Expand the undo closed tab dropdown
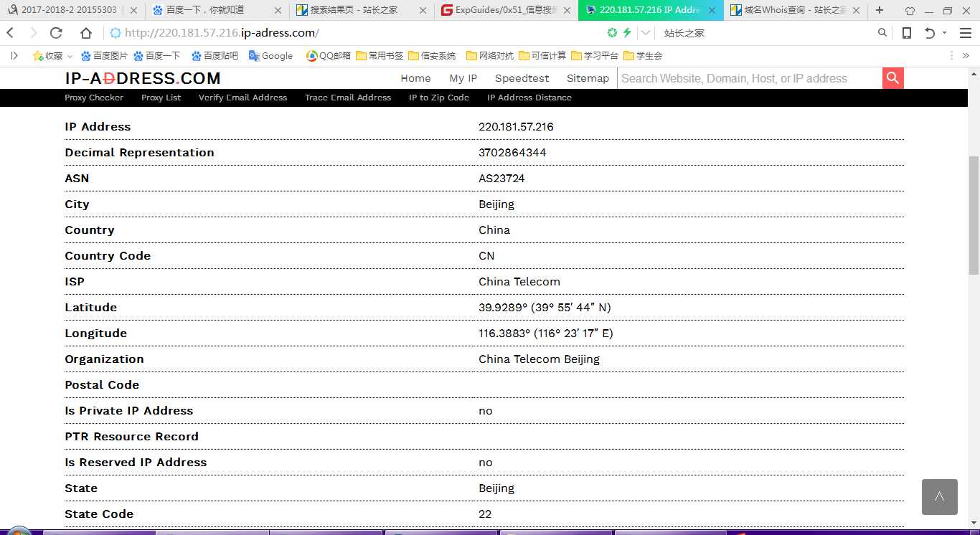This screenshot has height=535, width=980. point(945,33)
